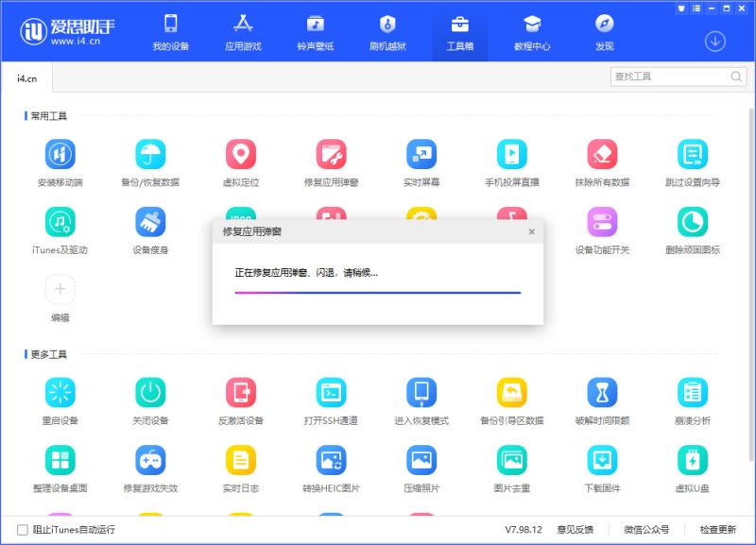Toggle 阻止iTunes自动运行 checkbox
This screenshot has width=756, height=545.
pos(23,530)
